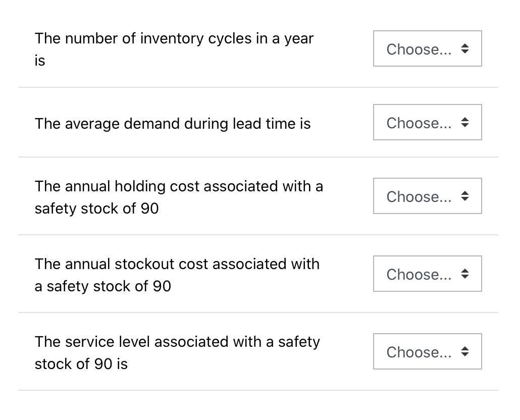This screenshot has width=520, height=420.
Task: Click the "Choose..." placeholder beside service level
Action: pyautogui.click(x=419, y=352)
